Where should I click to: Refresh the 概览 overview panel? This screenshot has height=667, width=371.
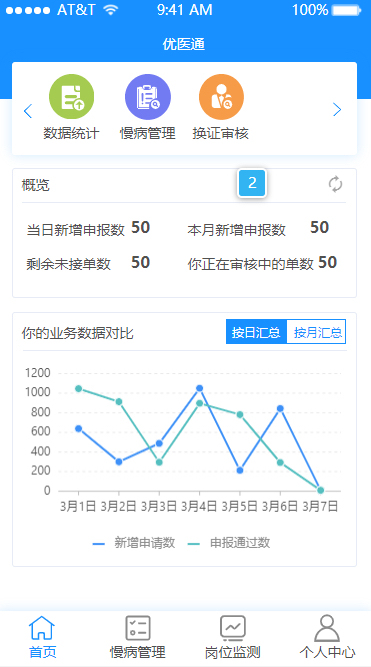click(x=335, y=185)
